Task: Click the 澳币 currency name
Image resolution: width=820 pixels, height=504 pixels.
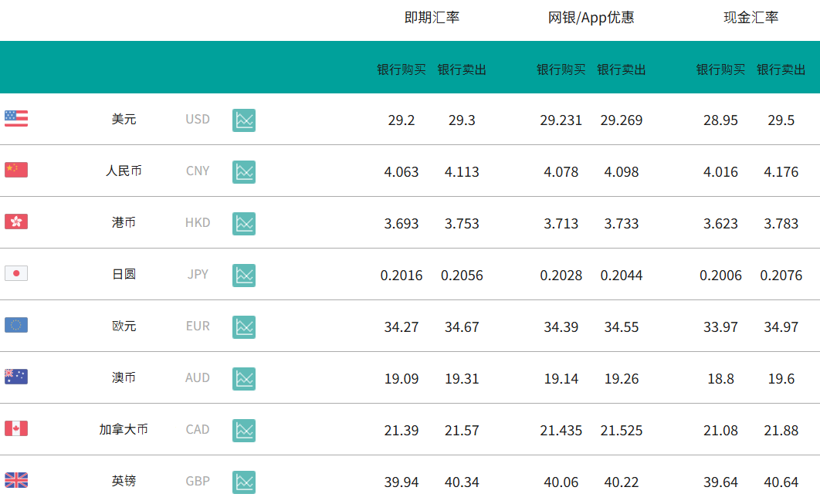Action: pos(124,377)
